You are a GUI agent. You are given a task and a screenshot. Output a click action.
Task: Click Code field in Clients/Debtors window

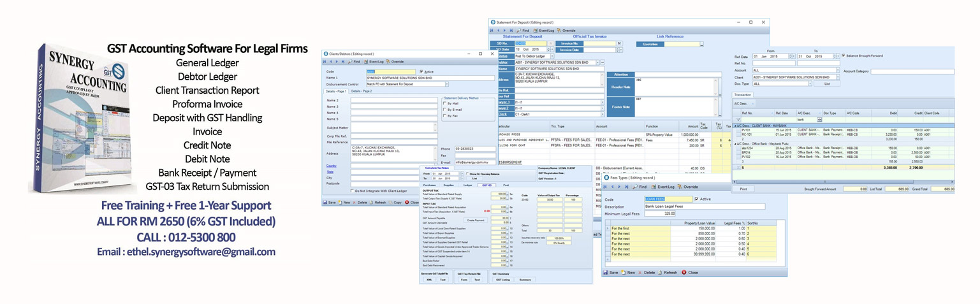[391, 71]
